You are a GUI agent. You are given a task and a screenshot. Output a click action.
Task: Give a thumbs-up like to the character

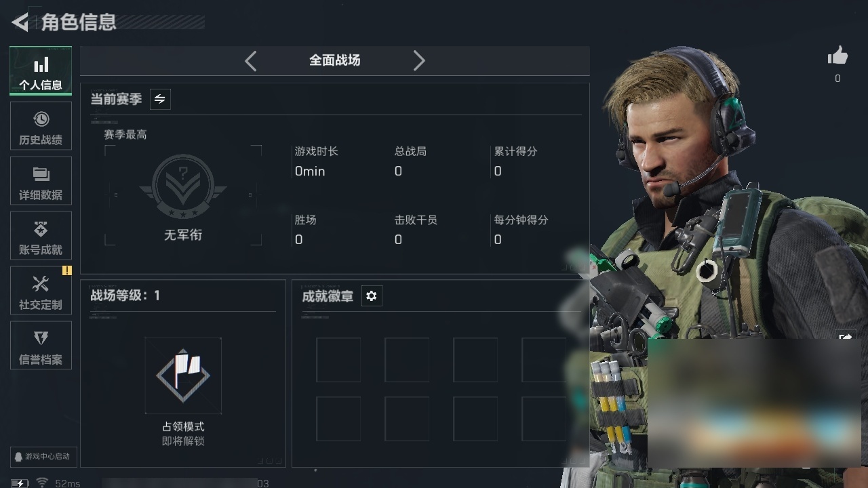837,56
